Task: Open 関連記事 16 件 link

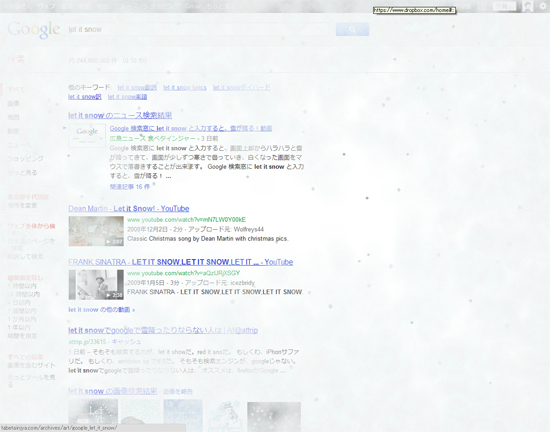Action: [x=130, y=187]
